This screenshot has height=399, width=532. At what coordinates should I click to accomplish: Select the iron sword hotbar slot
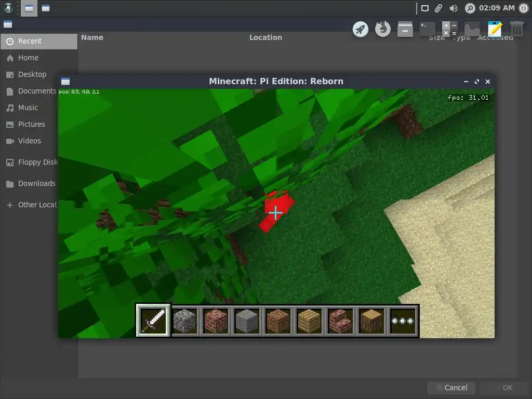click(x=153, y=321)
